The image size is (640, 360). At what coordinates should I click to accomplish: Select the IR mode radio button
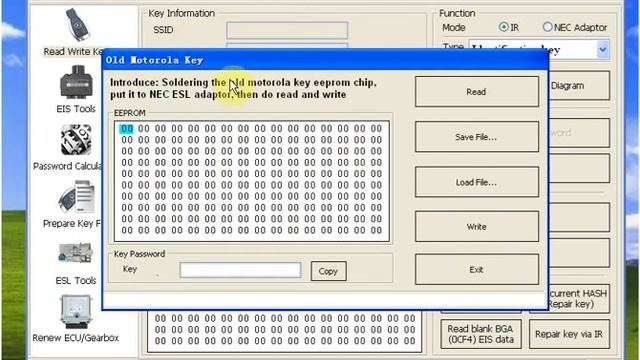pos(504,27)
